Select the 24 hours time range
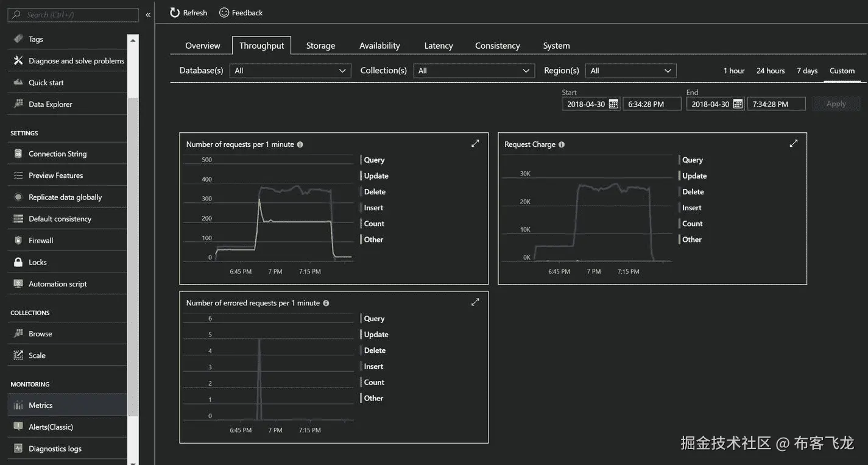 [771, 71]
